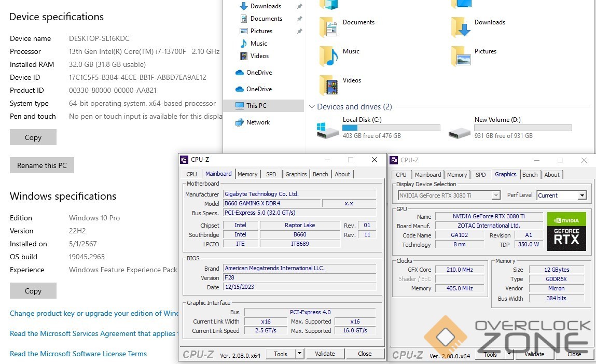Switch to the Bench tab in Graphics window

coord(530,175)
